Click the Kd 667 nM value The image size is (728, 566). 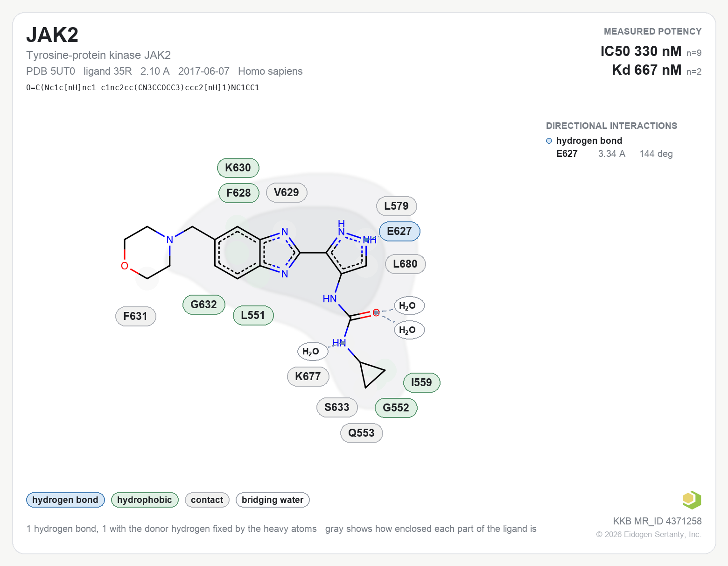click(x=647, y=70)
